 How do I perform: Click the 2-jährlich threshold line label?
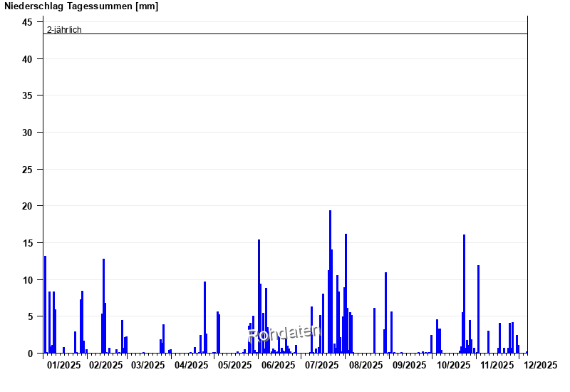click(x=64, y=30)
